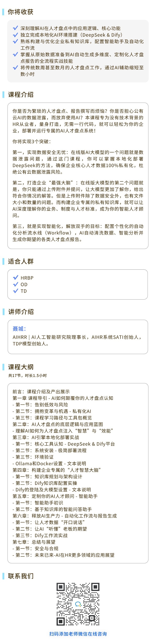Open outline item "第五章：定制你的AI人才顾问"
This screenshot has width=156, height=644.
tap(55, 496)
